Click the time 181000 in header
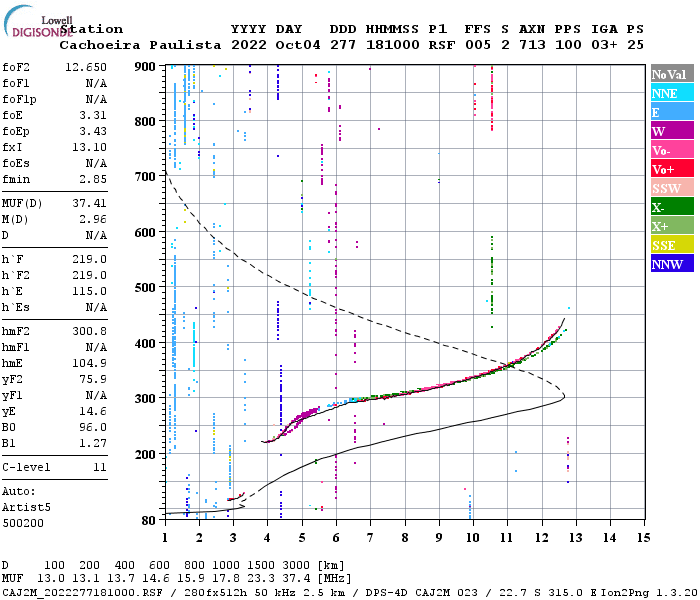The height and width of the screenshot is (600, 700). (x=392, y=45)
